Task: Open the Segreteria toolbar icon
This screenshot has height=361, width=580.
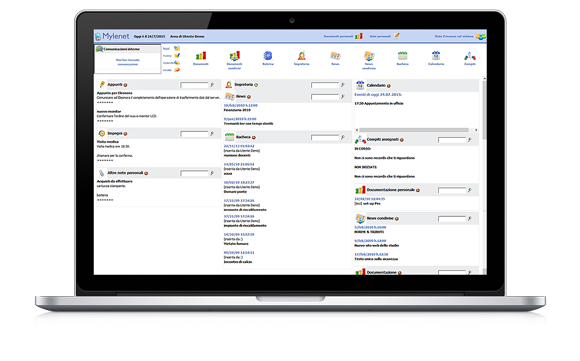Action: pyautogui.click(x=301, y=56)
